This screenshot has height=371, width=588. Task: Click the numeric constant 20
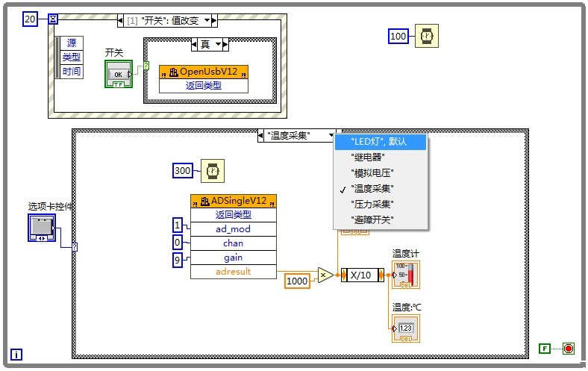(30, 19)
